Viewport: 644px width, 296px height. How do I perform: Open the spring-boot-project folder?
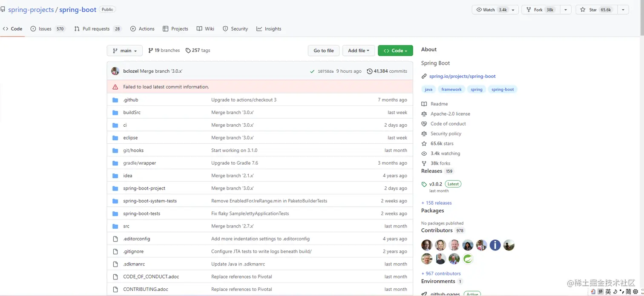[x=144, y=188]
